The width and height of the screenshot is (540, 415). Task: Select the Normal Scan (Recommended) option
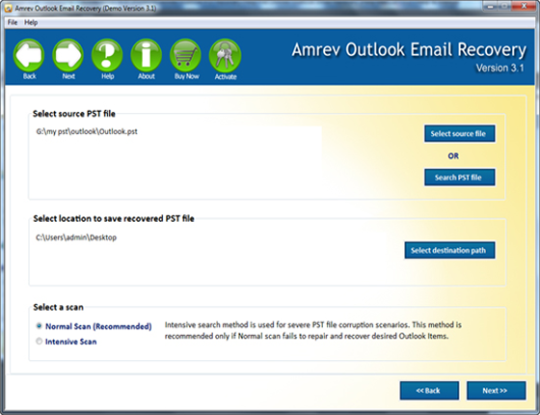pos(39,326)
